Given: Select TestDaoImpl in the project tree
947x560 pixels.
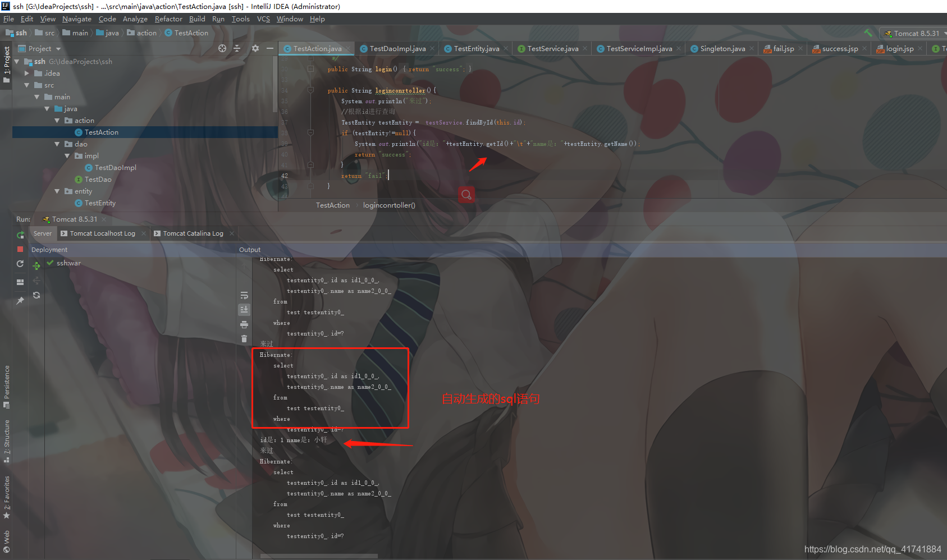Looking at the screenshot, I should [115, 168].
